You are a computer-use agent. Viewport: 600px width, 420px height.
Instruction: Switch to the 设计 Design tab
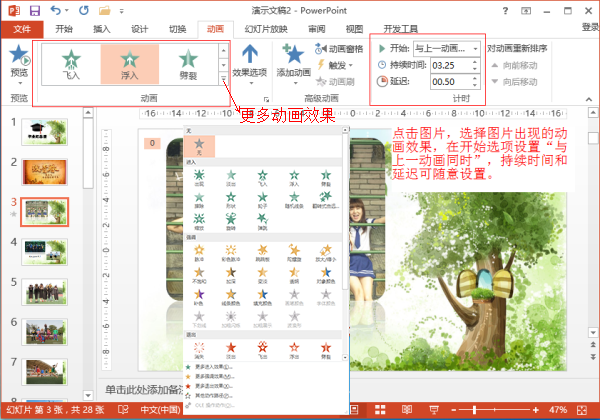point(140,29)
